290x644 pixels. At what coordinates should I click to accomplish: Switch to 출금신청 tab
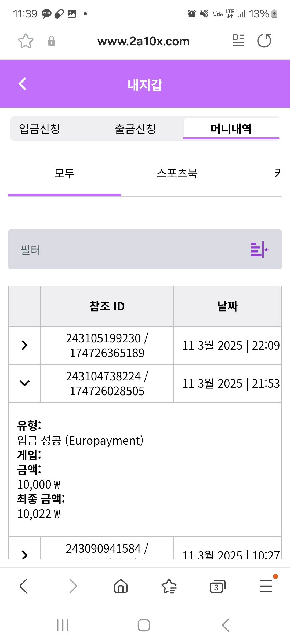[x=135, y=129]
